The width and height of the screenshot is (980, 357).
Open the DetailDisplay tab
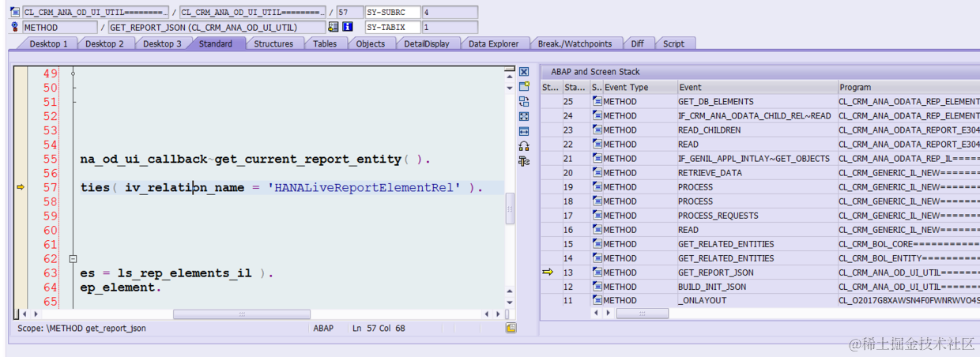coord(427,43)
